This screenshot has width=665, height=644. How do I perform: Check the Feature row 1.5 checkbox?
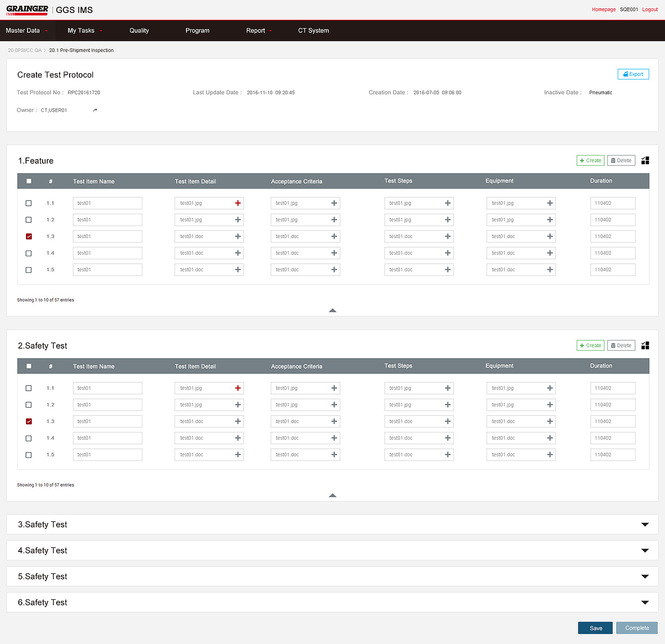[x=29, y=270]
